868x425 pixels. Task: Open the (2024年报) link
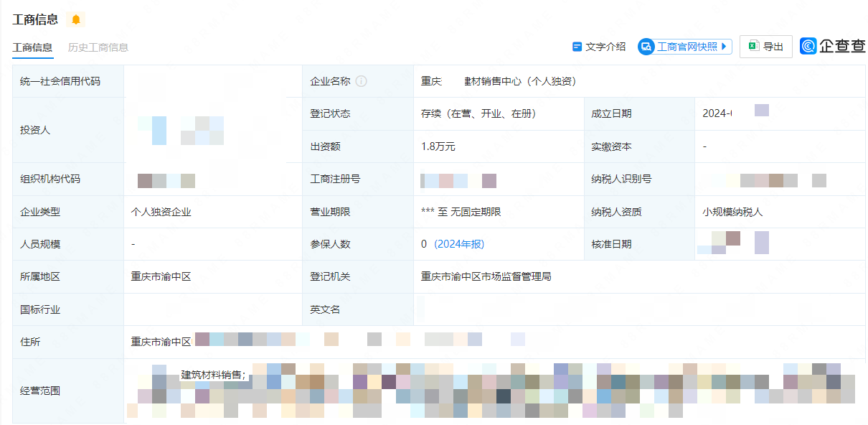tap(459, 244)
